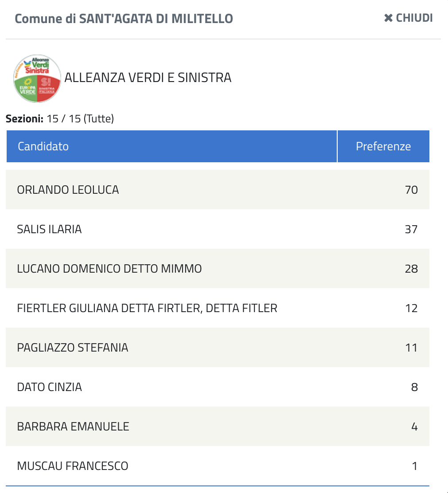Image resolution: width=448 pixels, height=493 pixels.
Task: Click Salis Ilaria's 37 preferences value
Action: [x=411, y=229]
